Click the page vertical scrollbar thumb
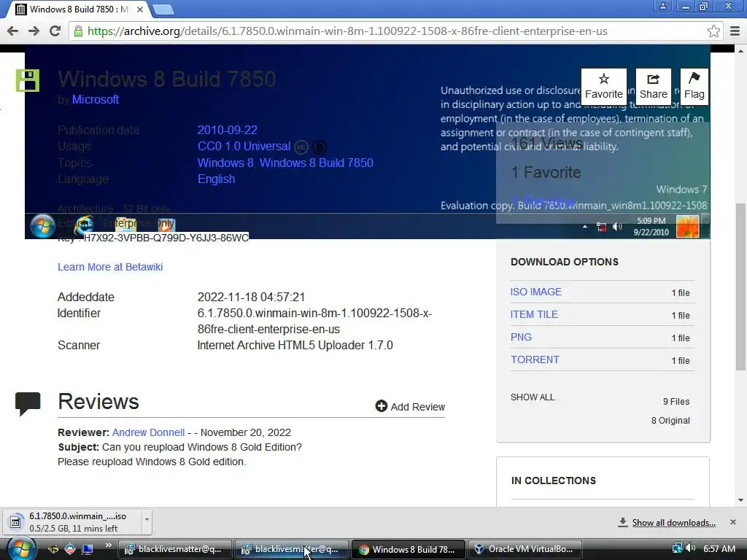 point(740,287)
